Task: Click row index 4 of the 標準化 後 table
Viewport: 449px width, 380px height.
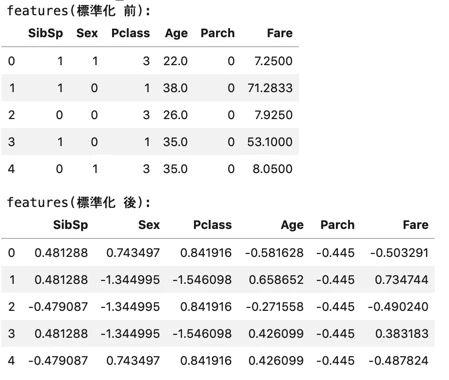Action: pos(11,361)
